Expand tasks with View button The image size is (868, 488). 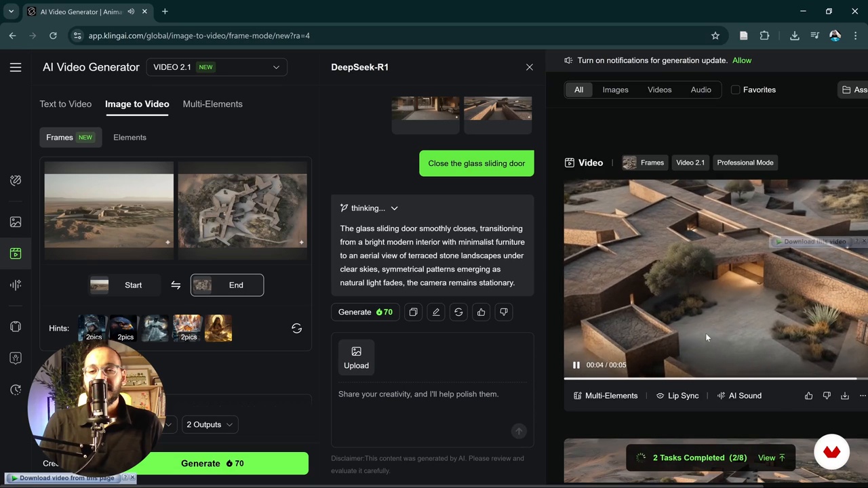click(x=772, y=457)
